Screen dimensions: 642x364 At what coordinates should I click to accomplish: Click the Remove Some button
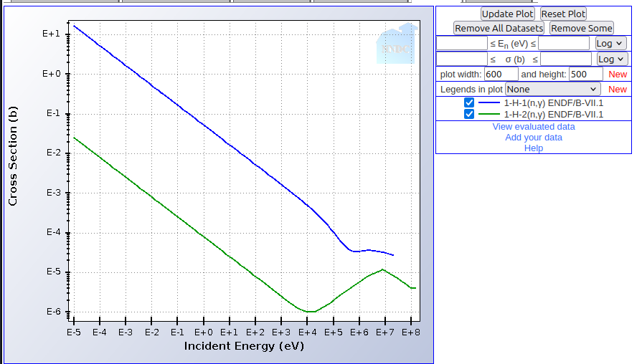tap(581, 28)
